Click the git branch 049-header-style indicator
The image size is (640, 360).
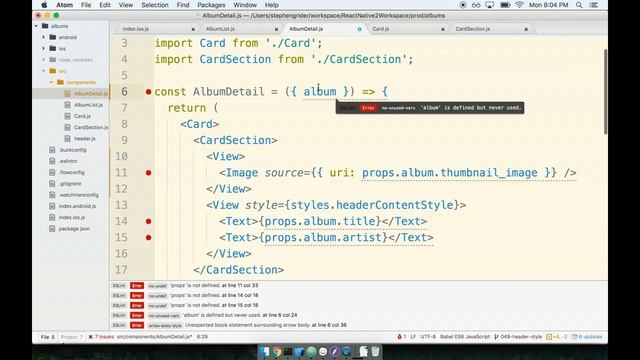click(x=518, y=337)
